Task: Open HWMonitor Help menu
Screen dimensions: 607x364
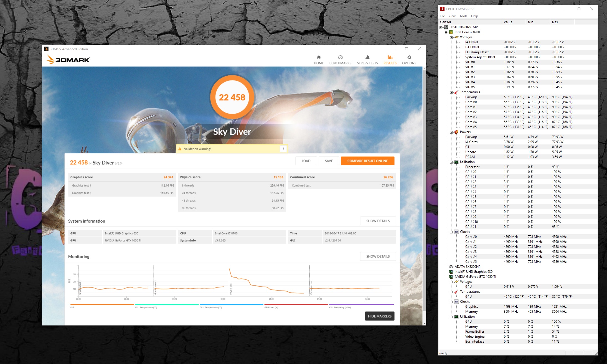Action: click(x=474, y=16)
